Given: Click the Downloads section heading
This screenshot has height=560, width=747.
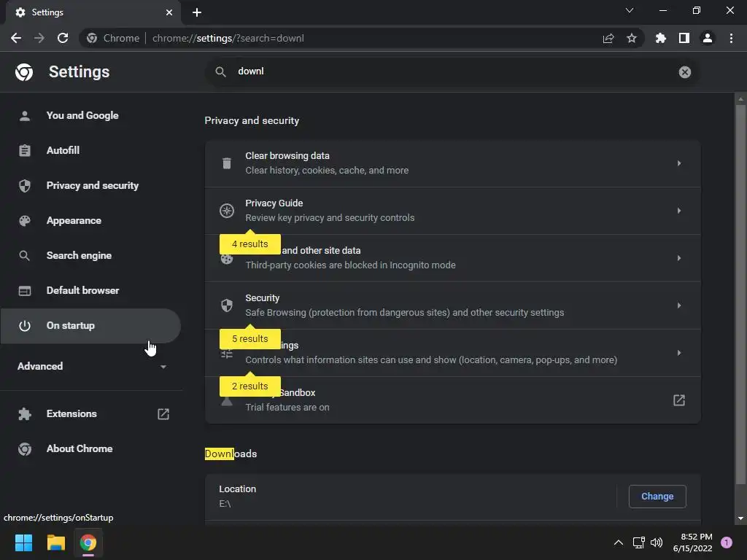Looking at the screenshot, I should [231, 454].
